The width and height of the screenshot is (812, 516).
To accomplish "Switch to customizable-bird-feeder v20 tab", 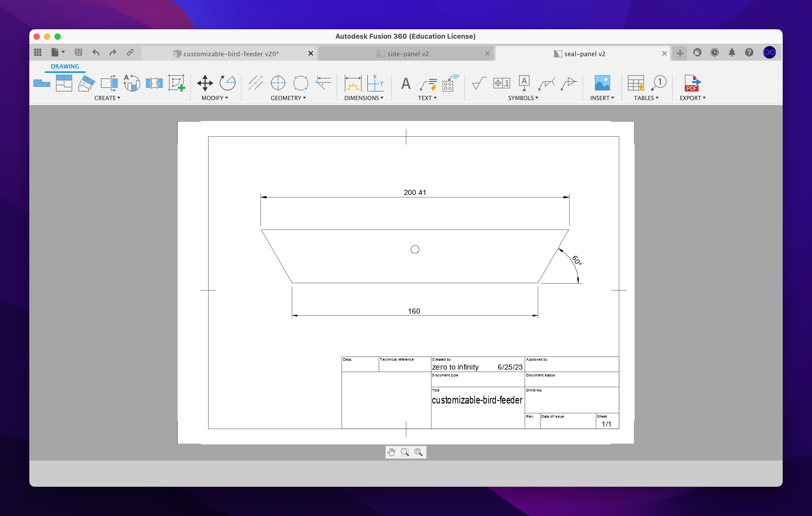I will (x=231, y=54).
